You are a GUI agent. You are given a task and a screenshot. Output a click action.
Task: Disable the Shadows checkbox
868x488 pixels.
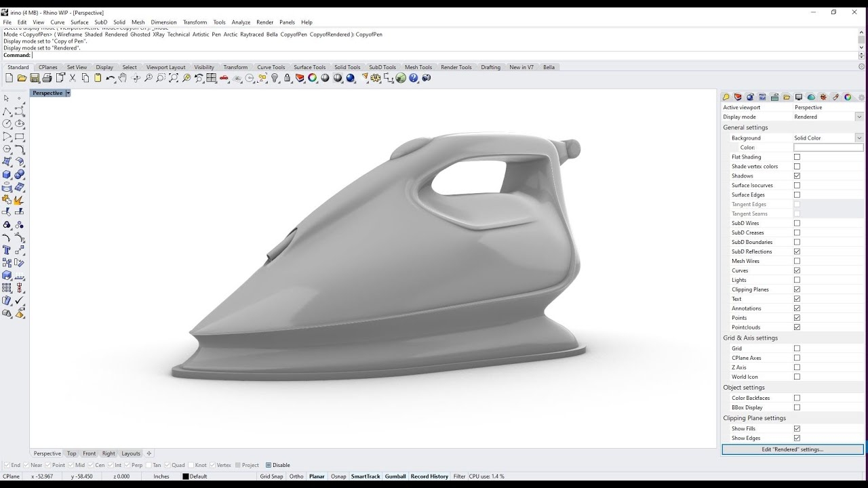797,176
